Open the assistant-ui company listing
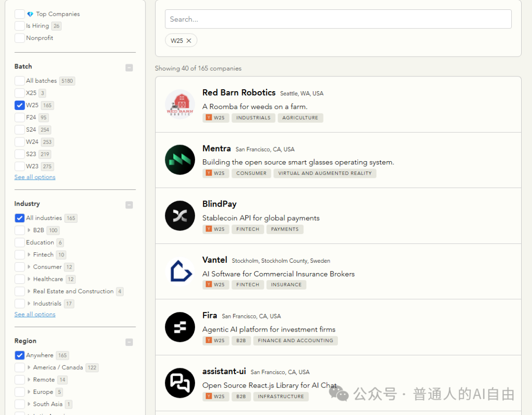532x415 pixels. 224,372
